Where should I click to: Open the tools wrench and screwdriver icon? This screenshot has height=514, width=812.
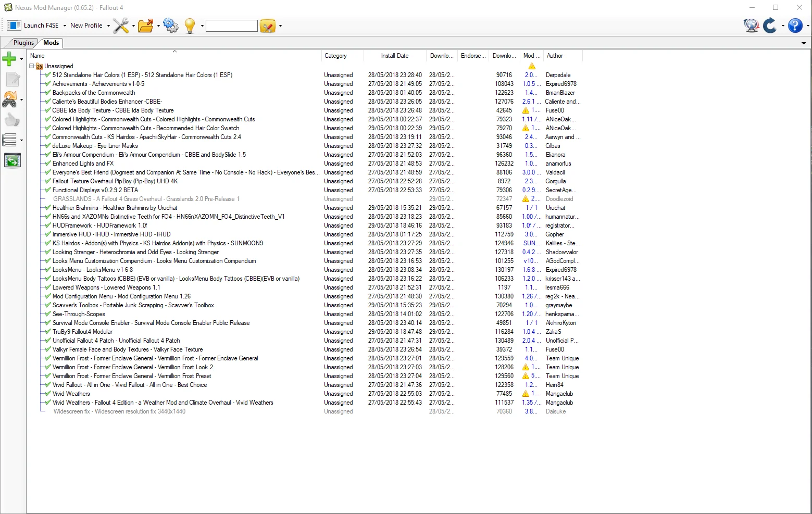[121, 26]
